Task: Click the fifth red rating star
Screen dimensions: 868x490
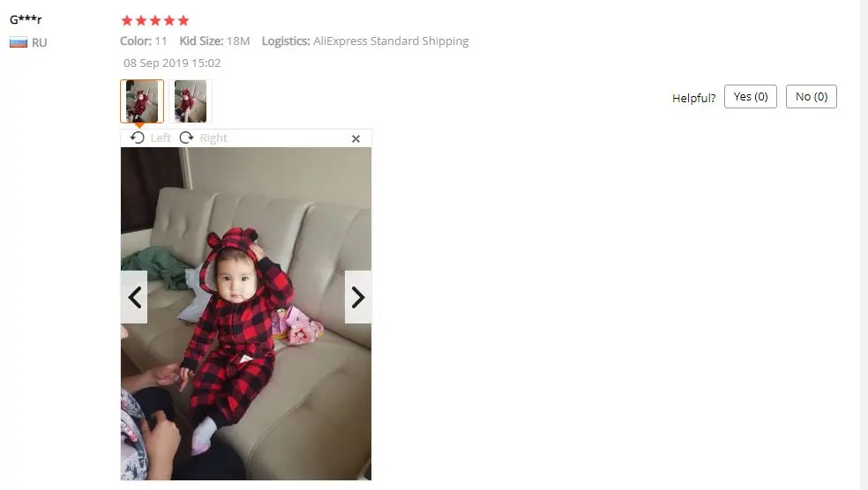Action: tap(183, 21)
